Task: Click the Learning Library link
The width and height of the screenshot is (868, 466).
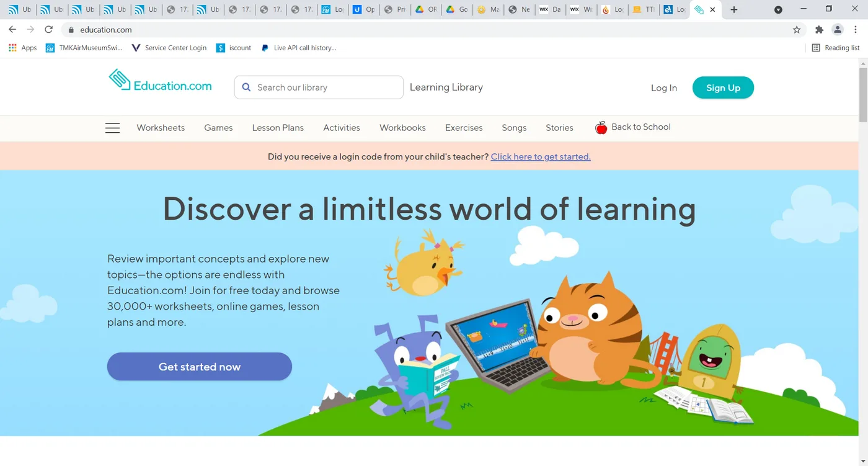Action: pyautogui.click(x=446, y=87)
